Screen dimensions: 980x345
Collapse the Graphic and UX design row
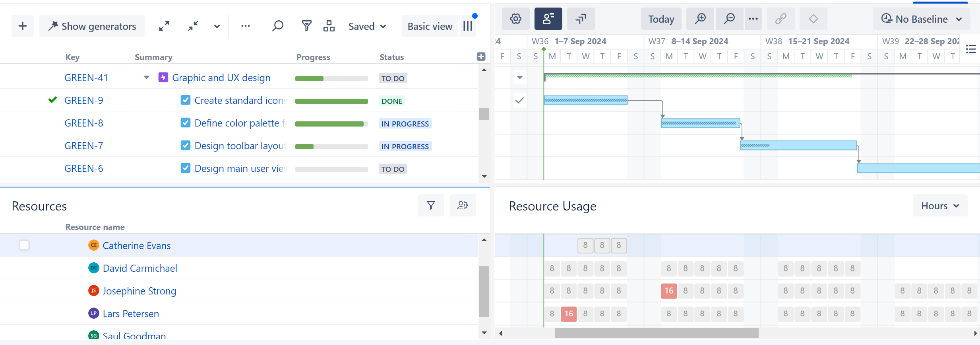click(147, 78)
